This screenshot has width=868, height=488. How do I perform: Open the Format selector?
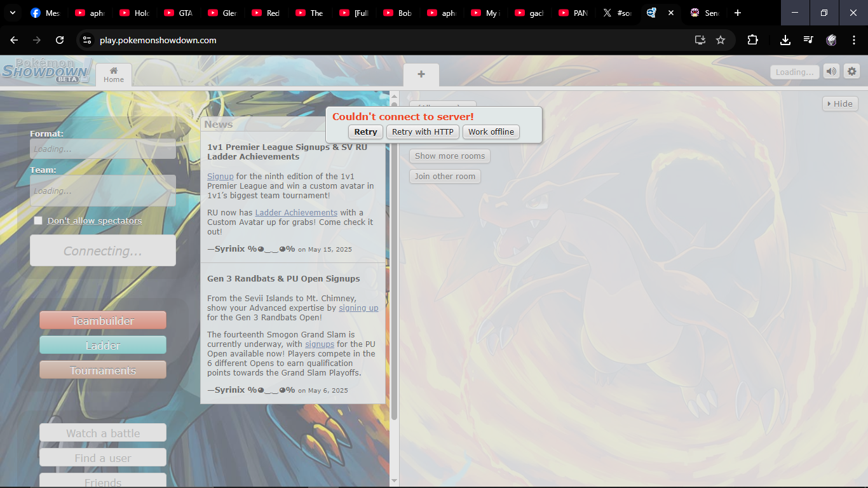point(103,149)
